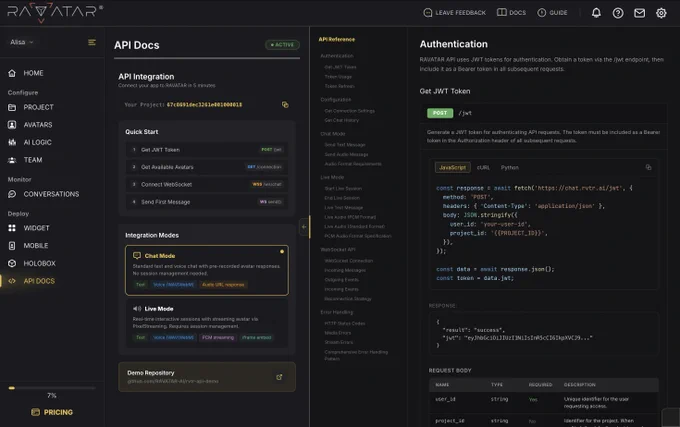The width and height of the screenshot is (680, 427).
Task: Open HTTP Status Codes reference link
Action: [345, 323]
